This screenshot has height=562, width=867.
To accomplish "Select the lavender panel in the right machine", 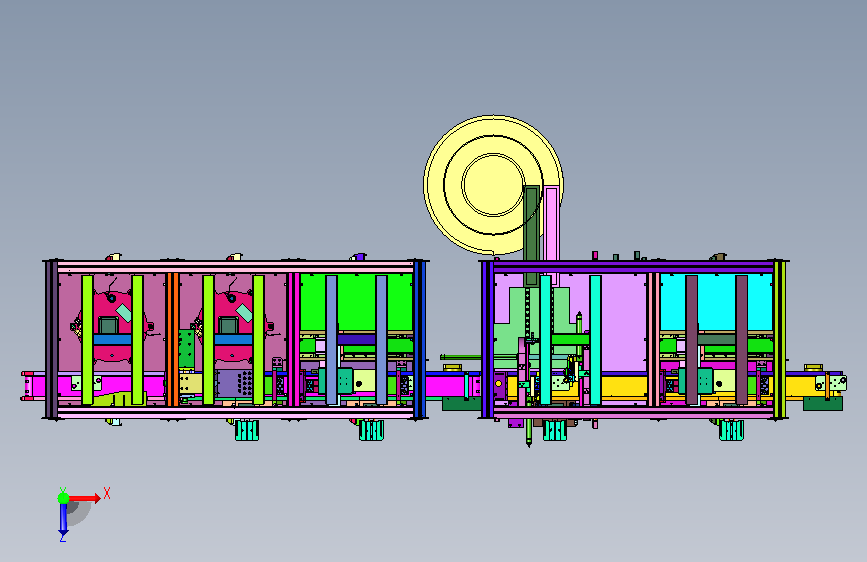I will [x=624, y=322].
